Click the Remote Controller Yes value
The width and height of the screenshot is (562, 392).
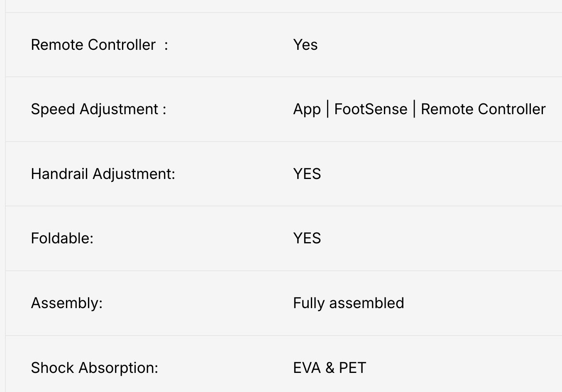point(305,45)
